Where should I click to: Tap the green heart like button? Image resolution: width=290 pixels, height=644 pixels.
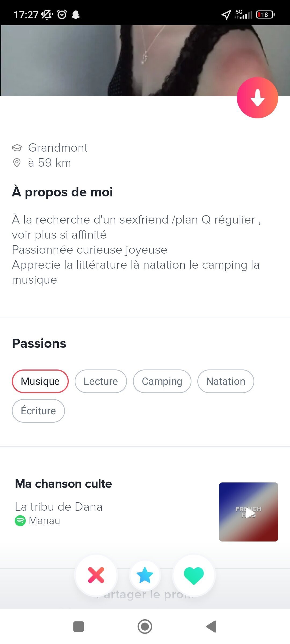point(194,575)
